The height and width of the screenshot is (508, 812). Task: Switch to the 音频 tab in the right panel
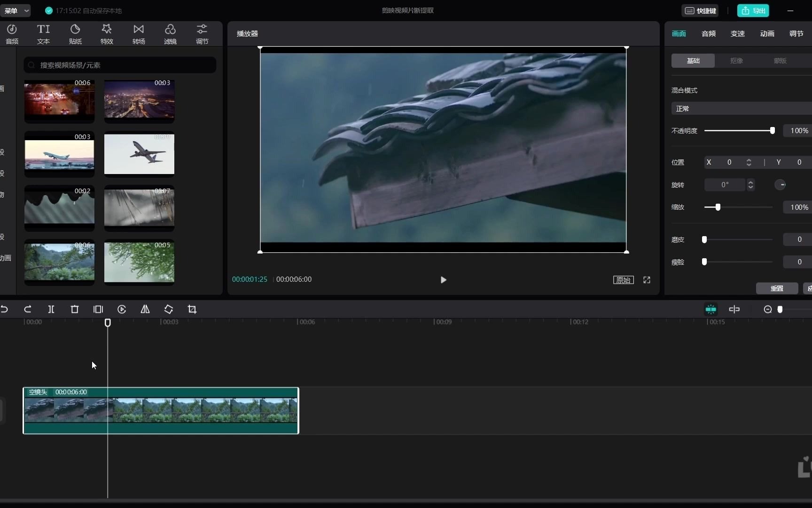[709, 33]
